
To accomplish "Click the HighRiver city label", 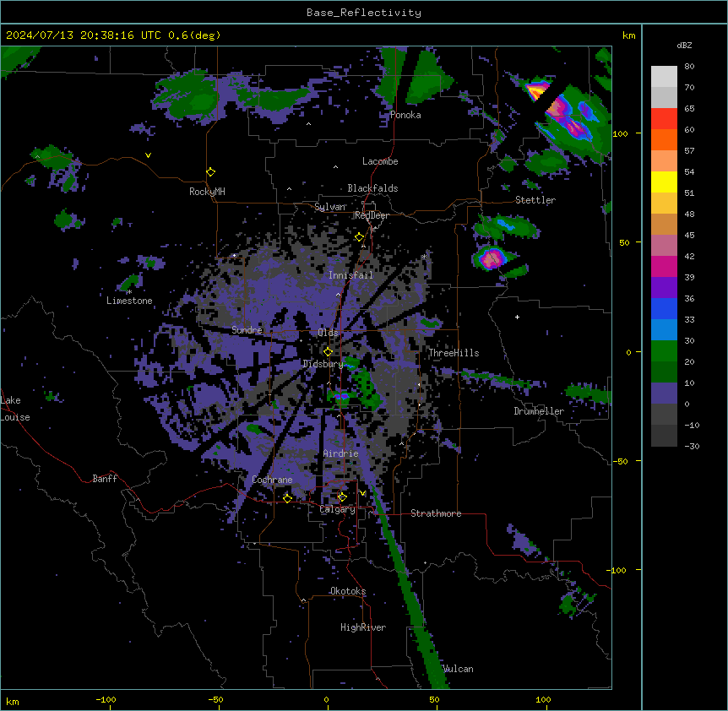I will [363, 627].
